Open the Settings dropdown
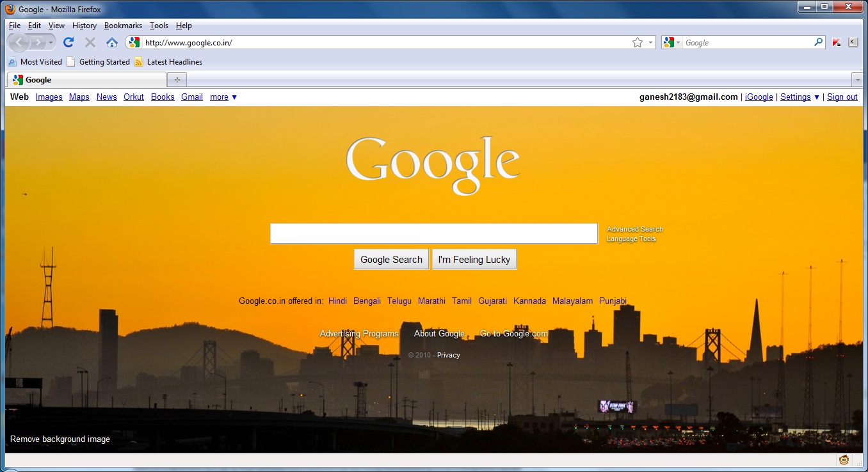The width and height of the screenshot is (868, 472). (800, 97)
